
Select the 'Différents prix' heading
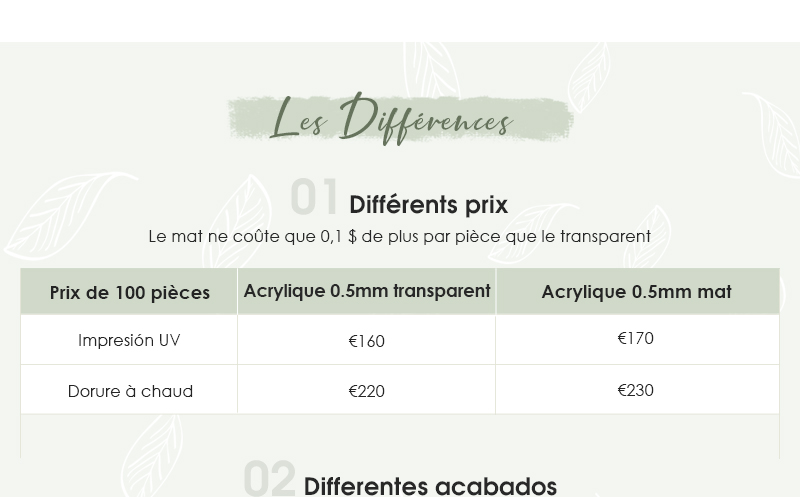point(429,205)
